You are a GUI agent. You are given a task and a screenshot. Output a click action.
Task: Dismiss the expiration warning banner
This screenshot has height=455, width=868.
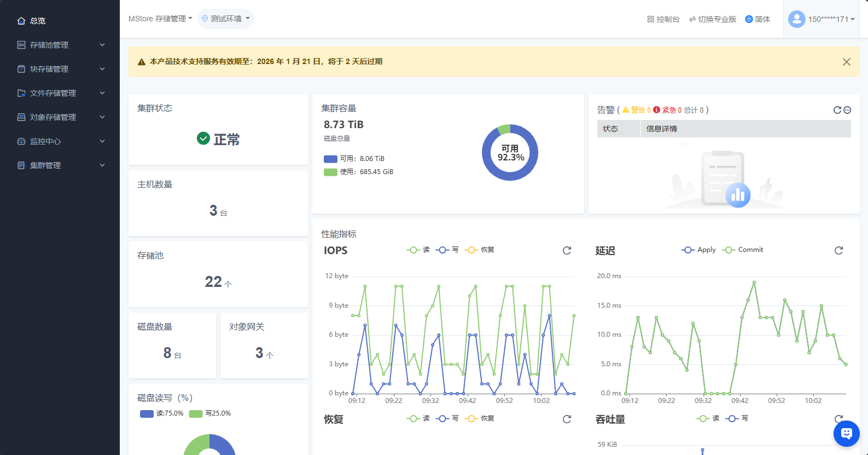[846, 62]
